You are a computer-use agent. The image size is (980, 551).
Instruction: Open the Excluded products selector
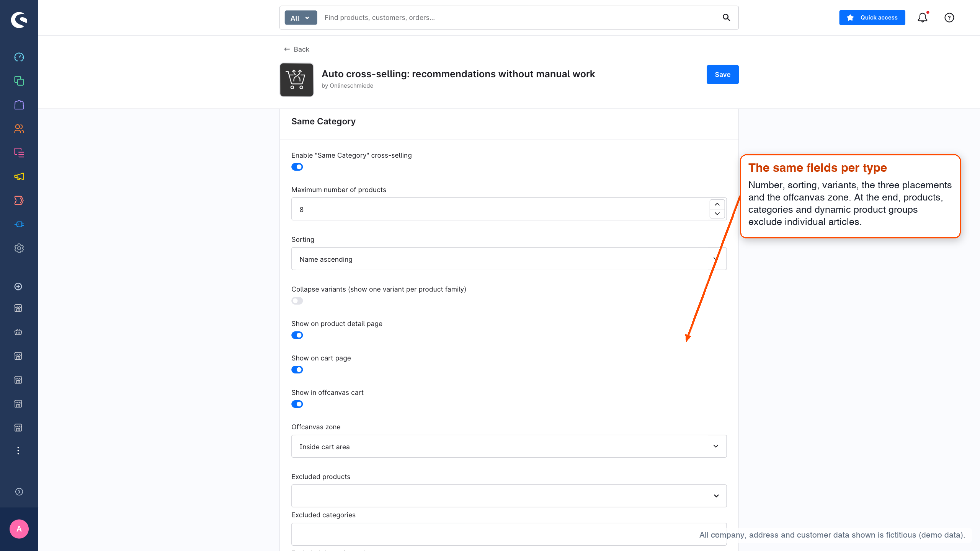click(509, 496)
